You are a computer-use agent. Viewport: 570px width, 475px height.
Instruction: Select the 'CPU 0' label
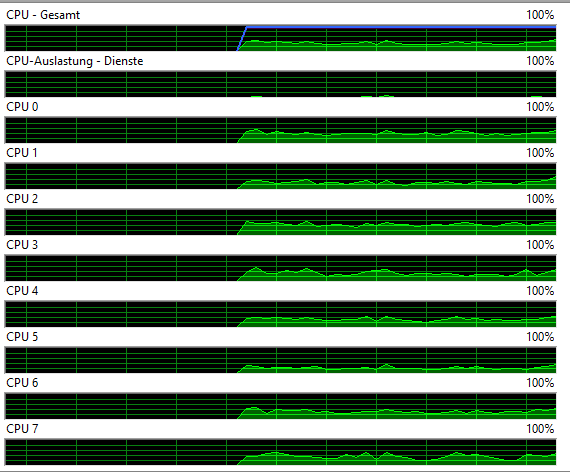pos(22,107)
